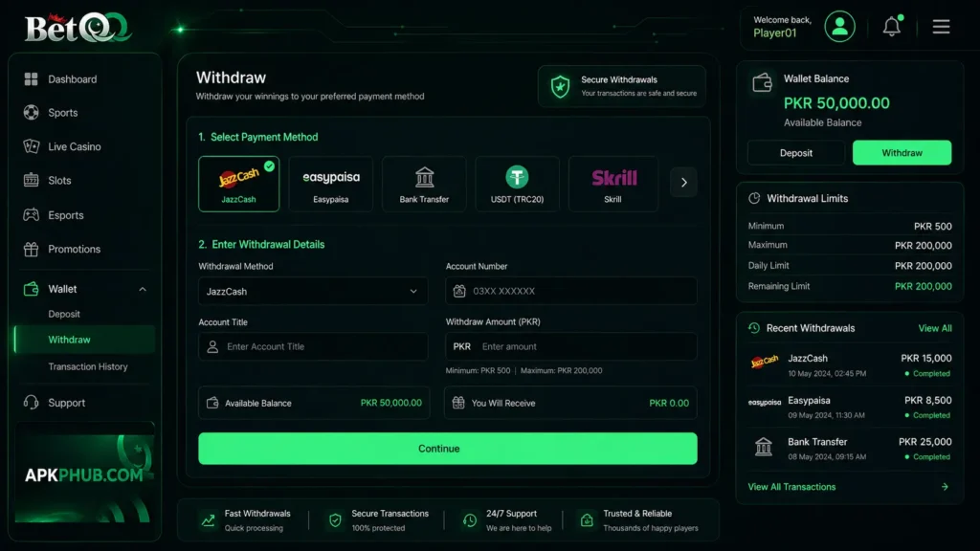Viewport: 980px width, 551px height.
Task: Open the Withdrawal Method dropdown
Action: [313, 291]
